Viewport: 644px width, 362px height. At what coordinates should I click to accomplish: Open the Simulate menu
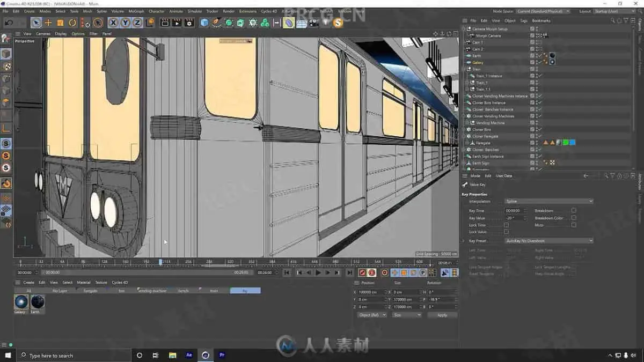(x=195, y=11)
